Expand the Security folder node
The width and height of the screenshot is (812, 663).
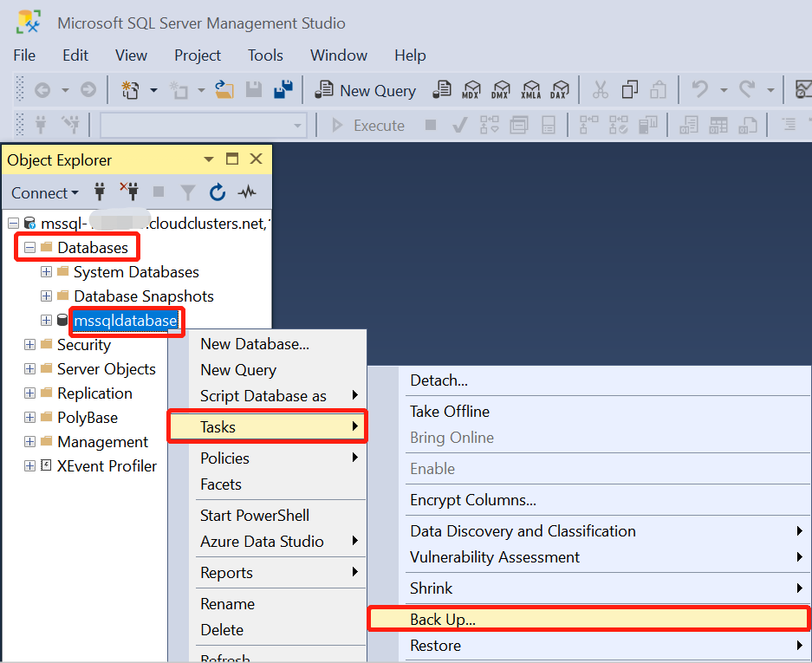coord(30,345)
